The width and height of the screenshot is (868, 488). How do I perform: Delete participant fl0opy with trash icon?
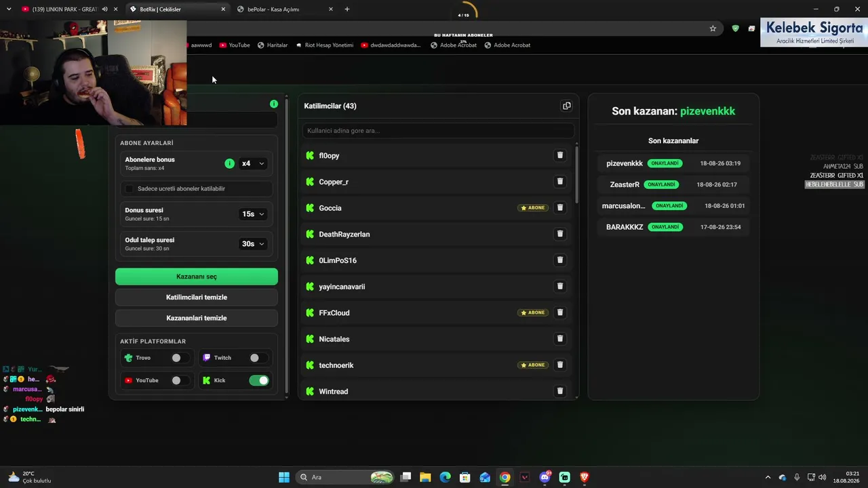[x=560, y=155]
